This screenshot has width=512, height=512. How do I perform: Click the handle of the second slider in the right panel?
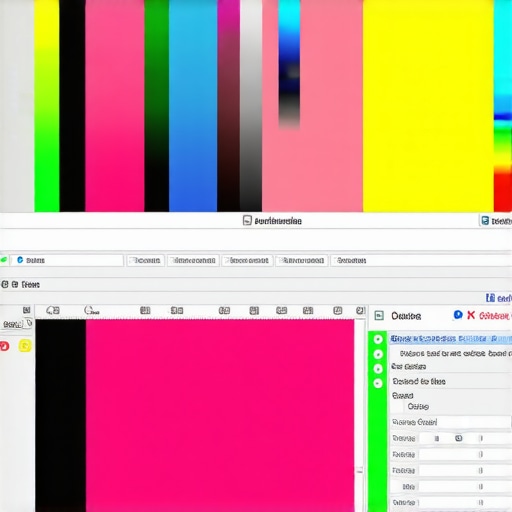[x=481, y=454]
